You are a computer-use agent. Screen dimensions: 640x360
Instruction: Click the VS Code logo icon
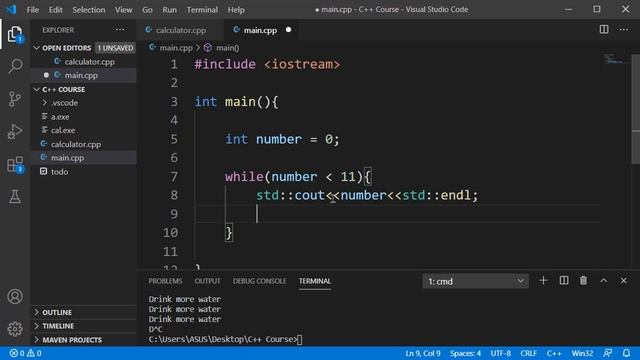coord(11,9)
